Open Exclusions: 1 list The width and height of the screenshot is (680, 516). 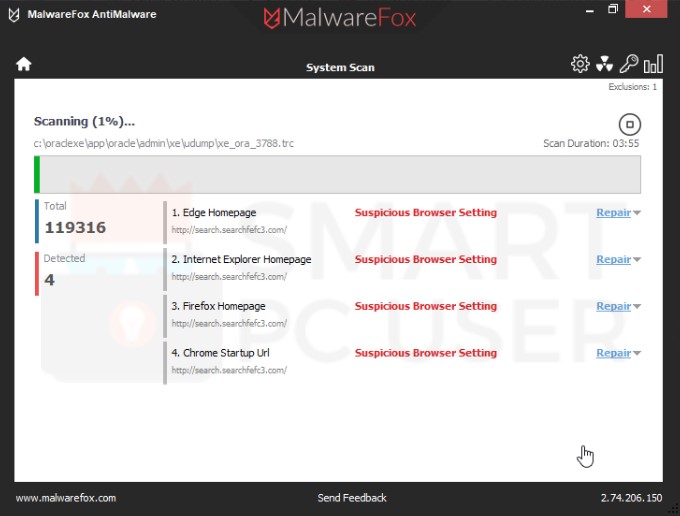tap(632, 87)
